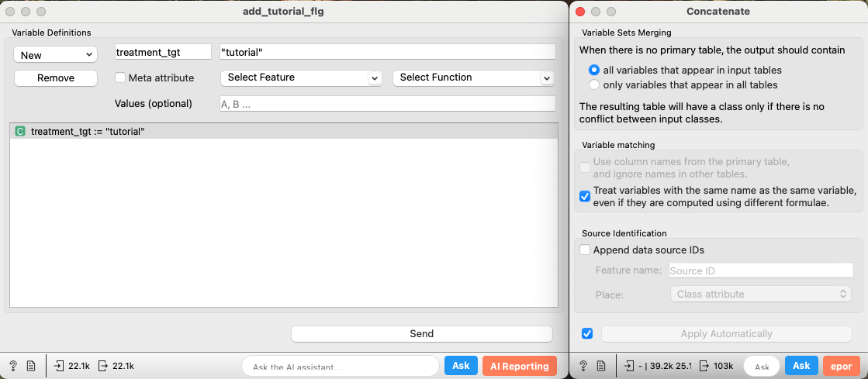Screen dimensions: 868x379
Task: Toggle the Apply Automatically checkbox
Action: tap(587, 333)
